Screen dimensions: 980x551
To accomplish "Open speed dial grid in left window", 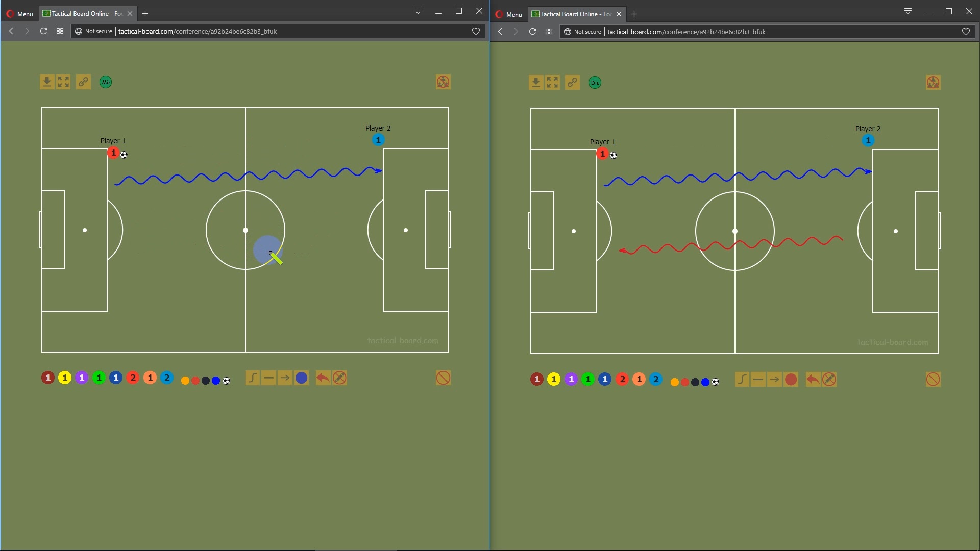I will point(60,31).
